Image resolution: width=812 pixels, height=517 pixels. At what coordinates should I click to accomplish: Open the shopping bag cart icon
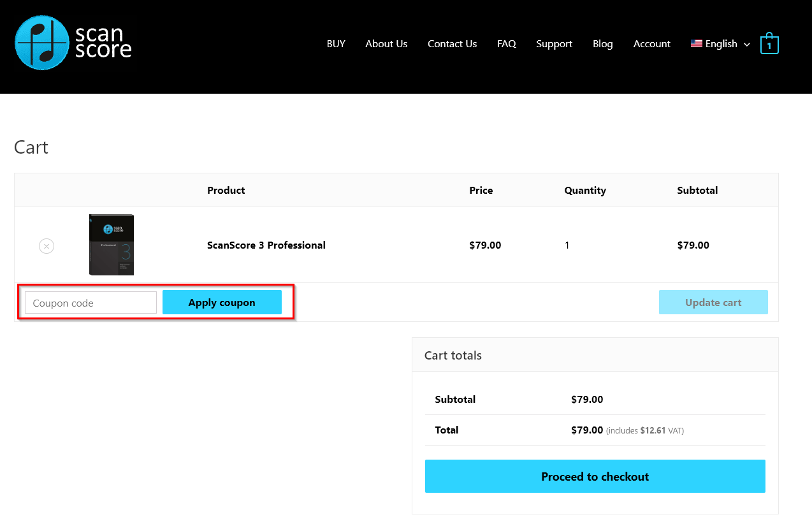tap(769, 44)
